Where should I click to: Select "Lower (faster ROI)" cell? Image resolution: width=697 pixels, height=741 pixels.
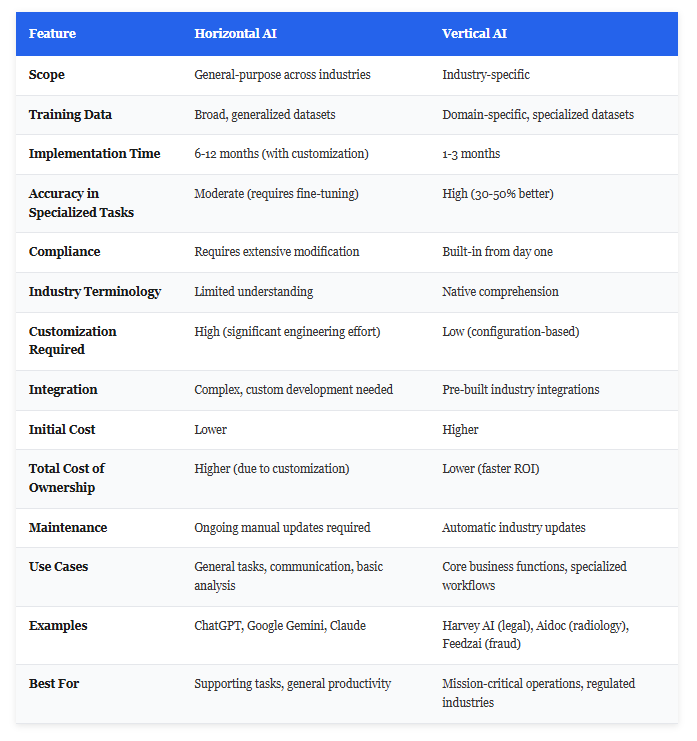(491, 469)
